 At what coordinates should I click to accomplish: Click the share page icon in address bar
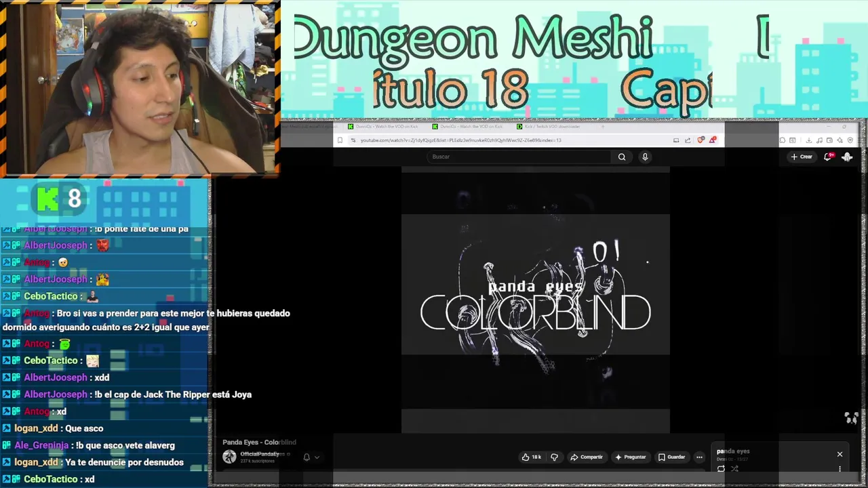(x=688, y=140)
